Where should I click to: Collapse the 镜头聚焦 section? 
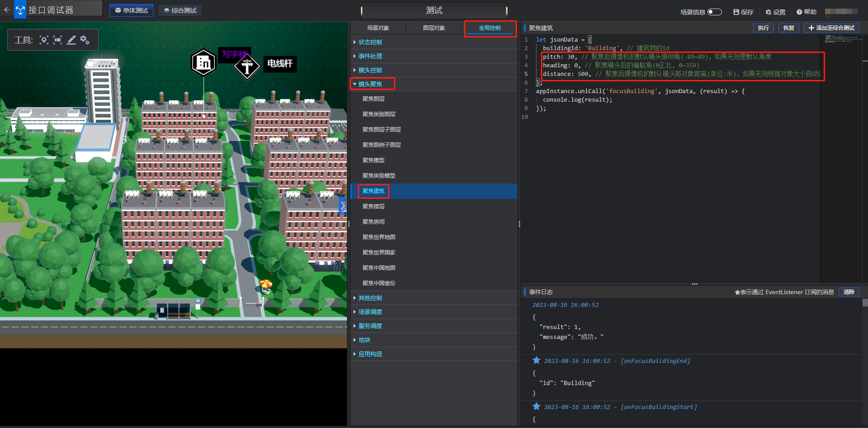tap(370, 84)
